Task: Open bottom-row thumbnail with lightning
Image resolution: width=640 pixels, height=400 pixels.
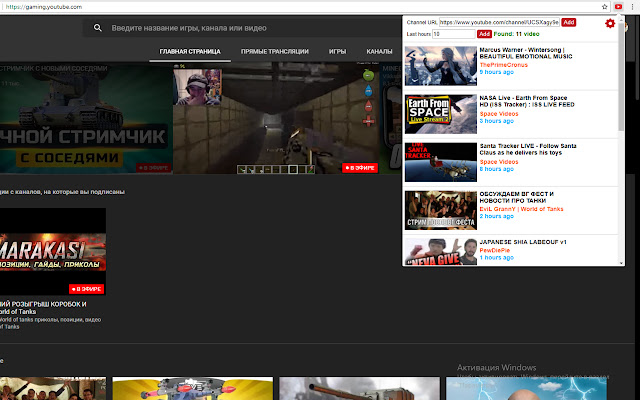Action: coord(526,389)
